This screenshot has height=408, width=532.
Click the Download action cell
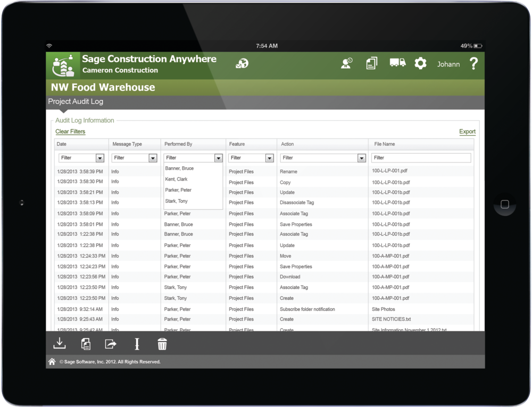coord(290,276)
